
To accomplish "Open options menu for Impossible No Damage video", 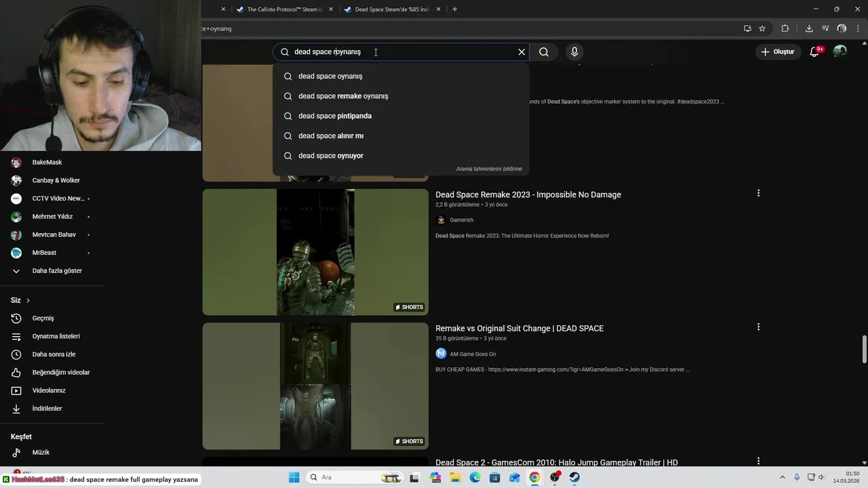I will (x=758, y=193).
